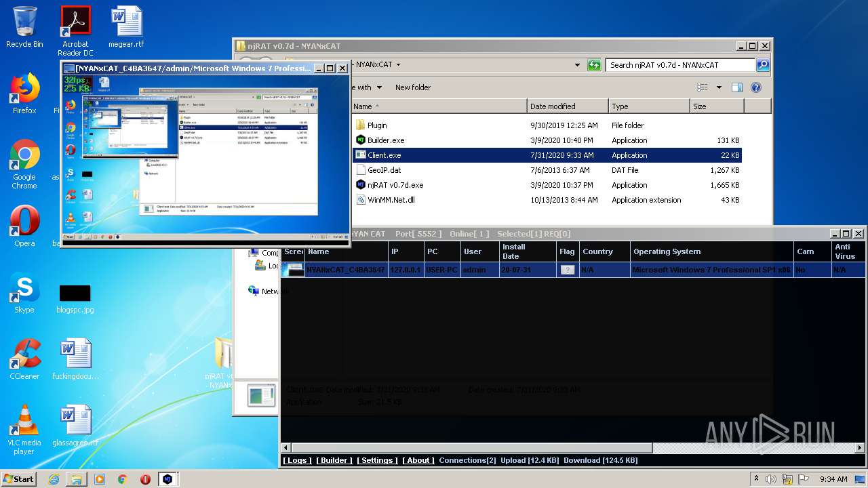Launch Opera from the desktop

point(24,226)
